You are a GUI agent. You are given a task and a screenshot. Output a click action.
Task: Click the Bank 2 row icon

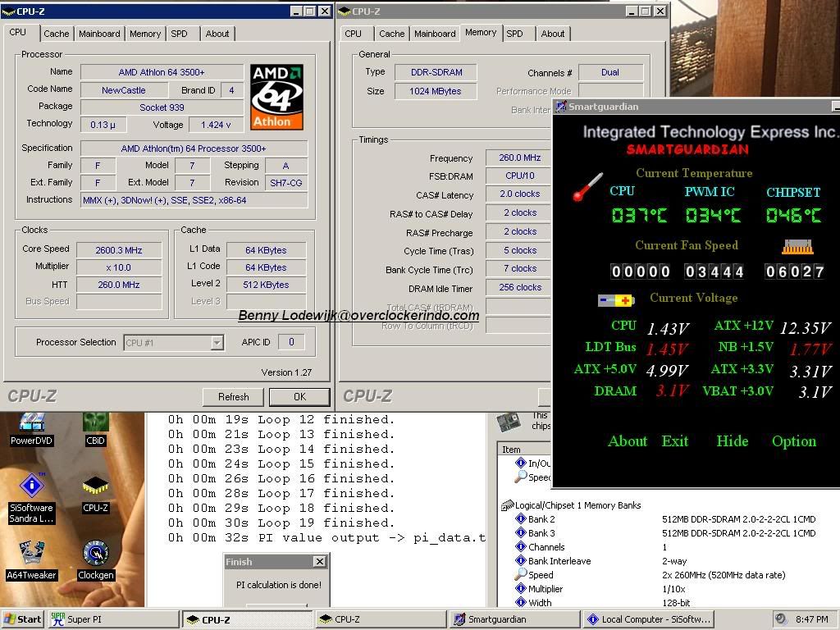click(x=520, y=518)
